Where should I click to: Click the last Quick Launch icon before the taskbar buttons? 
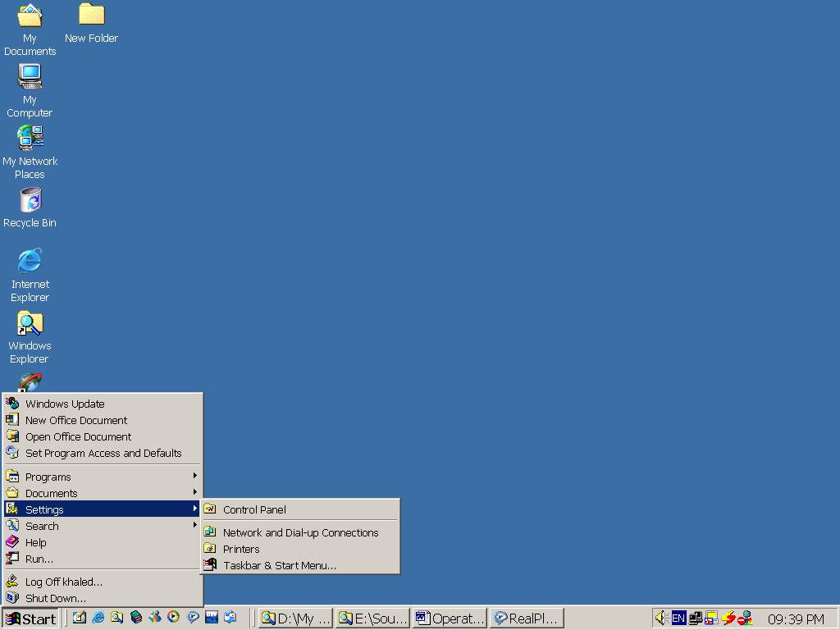(x=231, y=618)
